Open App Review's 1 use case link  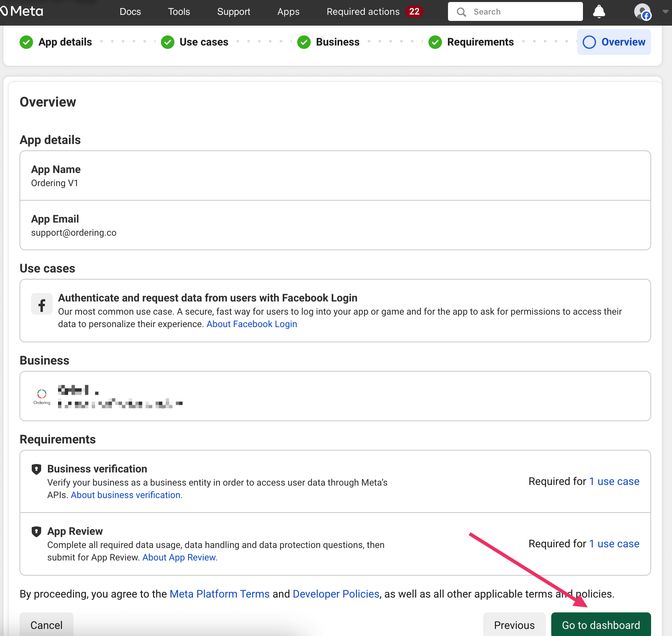(x=614, y=544)
